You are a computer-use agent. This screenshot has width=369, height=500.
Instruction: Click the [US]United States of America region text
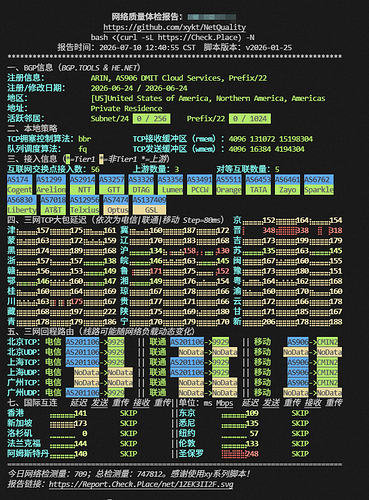208,98
